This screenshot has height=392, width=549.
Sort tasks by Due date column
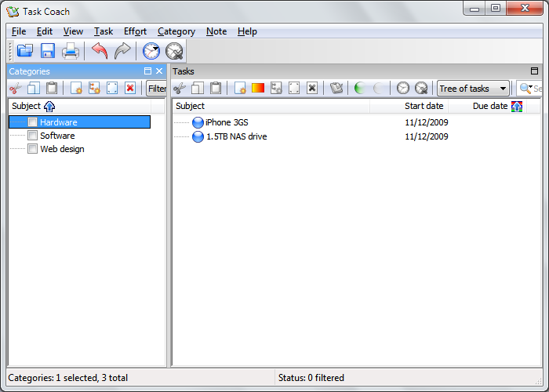487,106
